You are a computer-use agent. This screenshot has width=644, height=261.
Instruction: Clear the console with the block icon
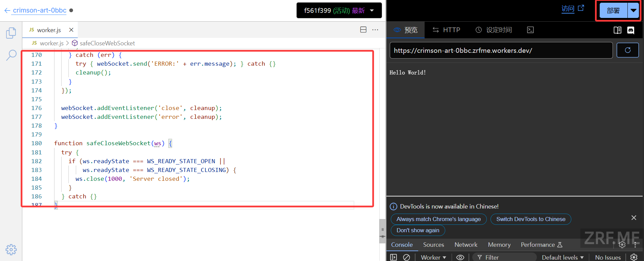tap(407, 257)
